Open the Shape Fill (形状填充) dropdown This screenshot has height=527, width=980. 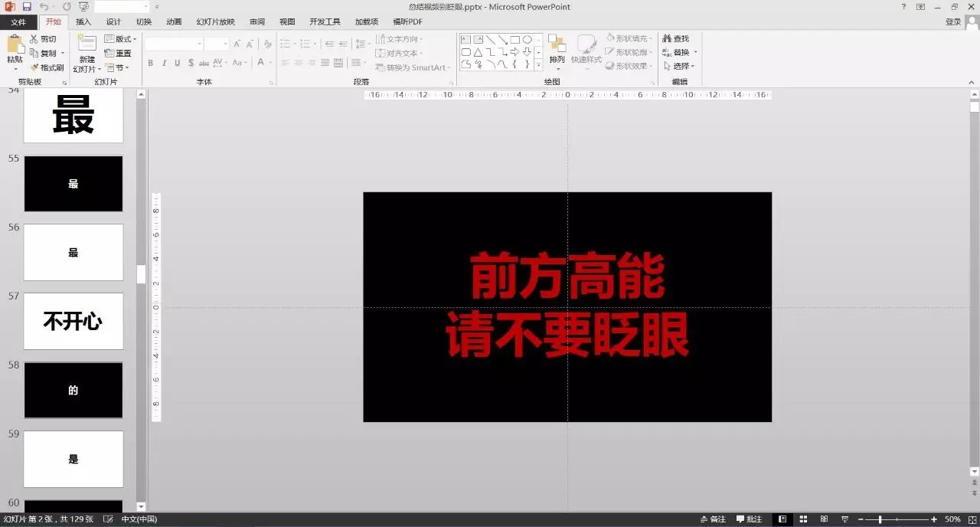click(629, 38)
